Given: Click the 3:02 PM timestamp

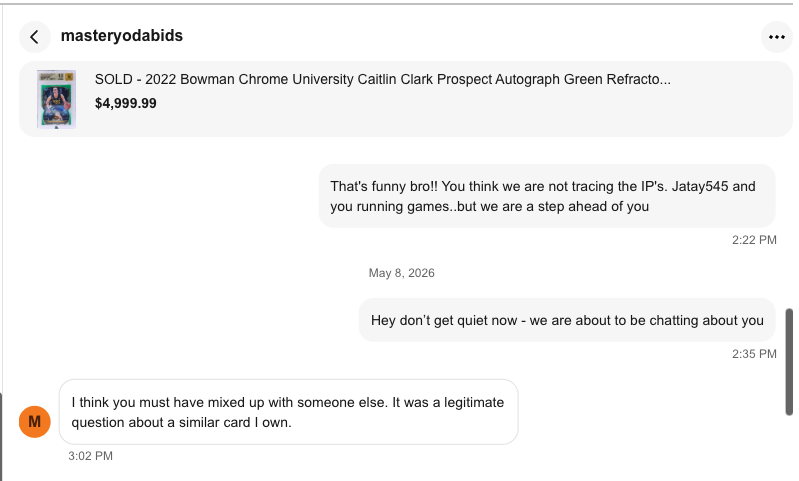Looking at the screenshot, I should 91,456.
